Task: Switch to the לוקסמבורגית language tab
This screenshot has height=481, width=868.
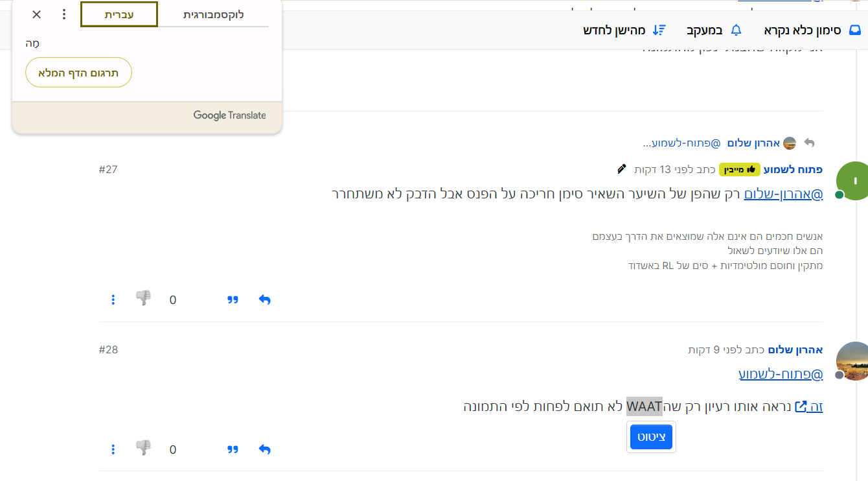Action: (213, 14)
